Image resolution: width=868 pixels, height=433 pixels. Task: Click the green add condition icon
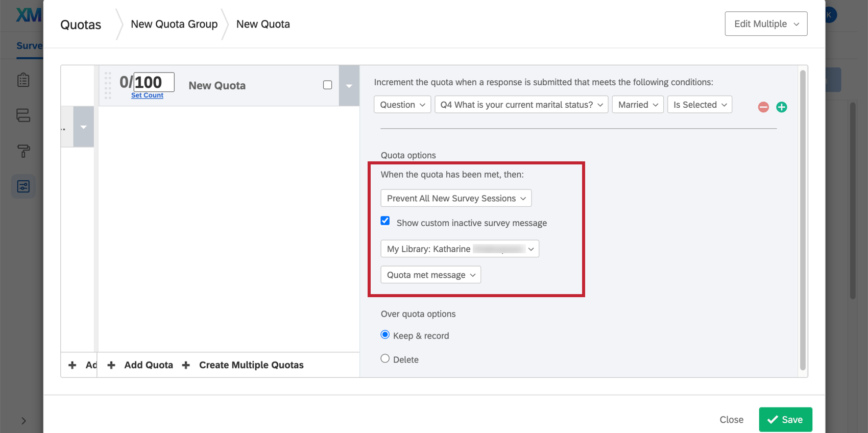click(x=781, y=107)
